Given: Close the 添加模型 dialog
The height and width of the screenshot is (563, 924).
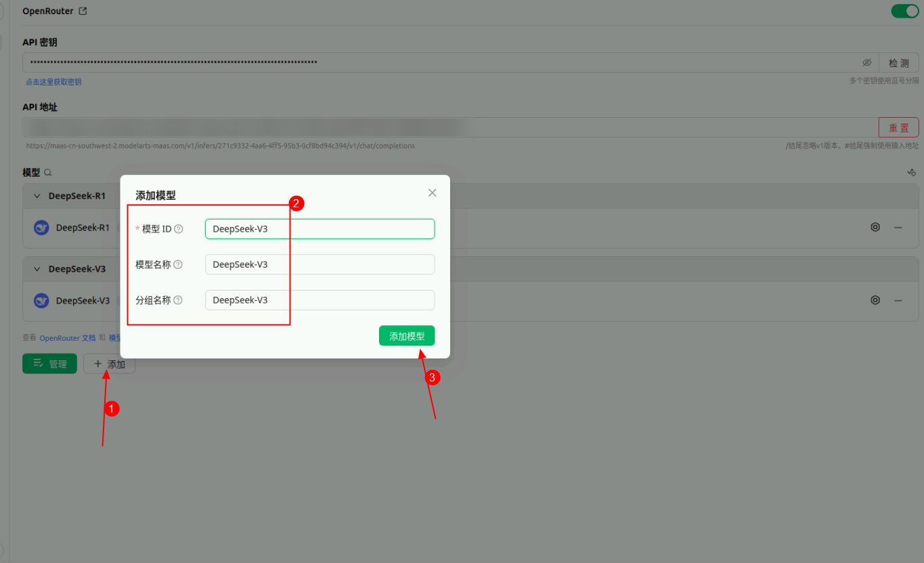Looking at the screenshot, I should pyautogui.click(x=433, y=193).
